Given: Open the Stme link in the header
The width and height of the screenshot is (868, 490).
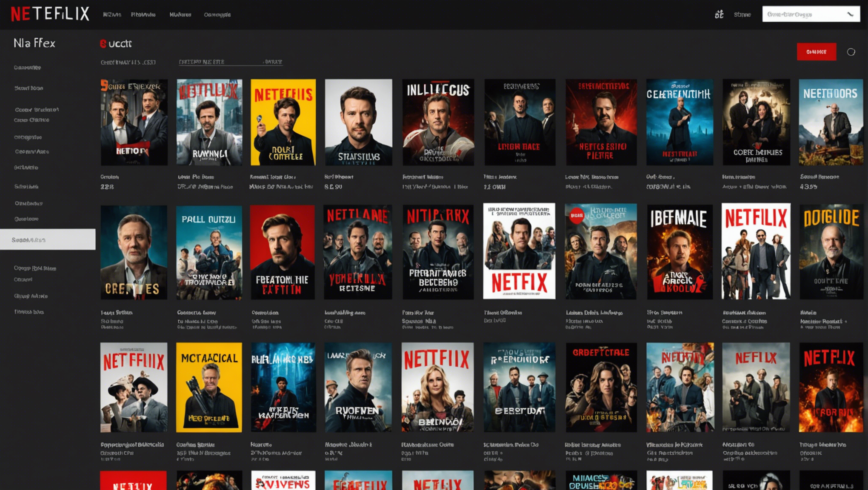Looking at the screenshot, I should tap(742, 14).
